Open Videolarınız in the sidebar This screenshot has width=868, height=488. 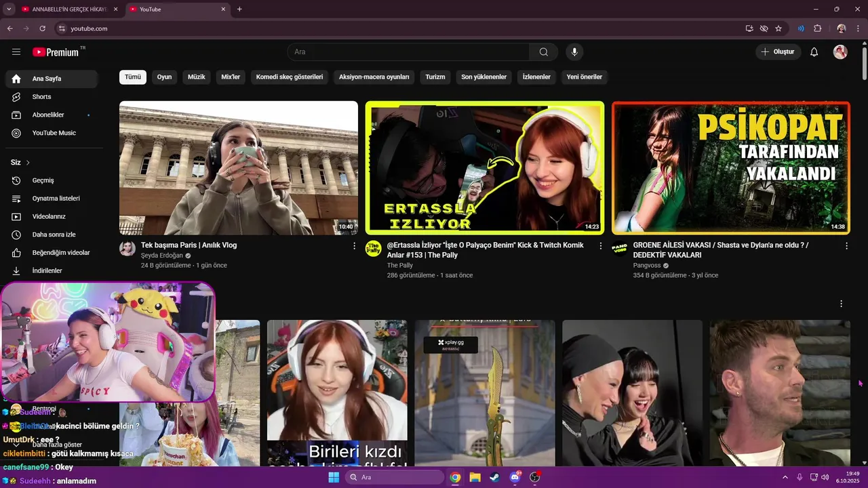click(52, 216)
